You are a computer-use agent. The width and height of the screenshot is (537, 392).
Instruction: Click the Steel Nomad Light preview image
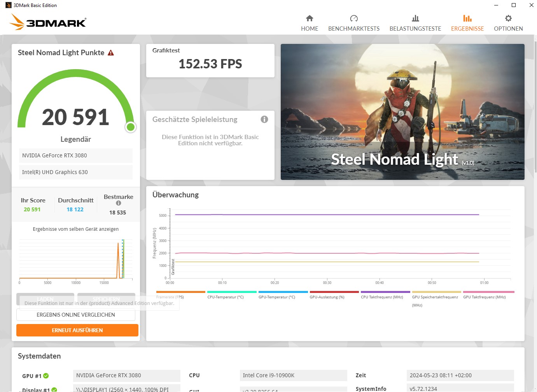pos(402,112)
